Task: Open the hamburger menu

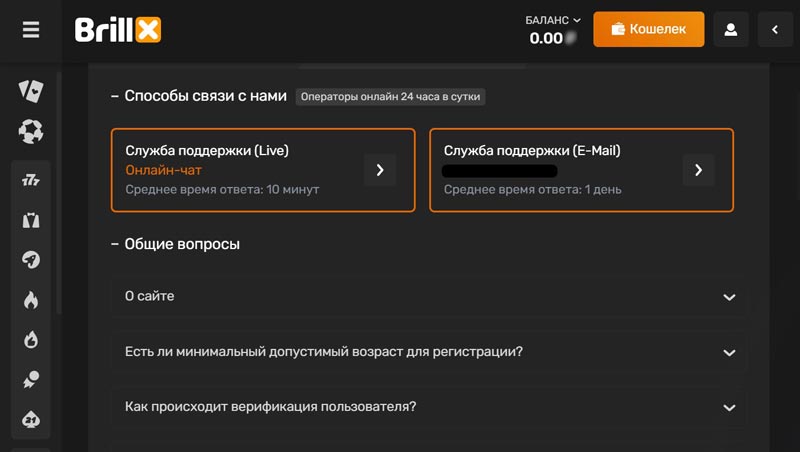Action: pos(31,30)
